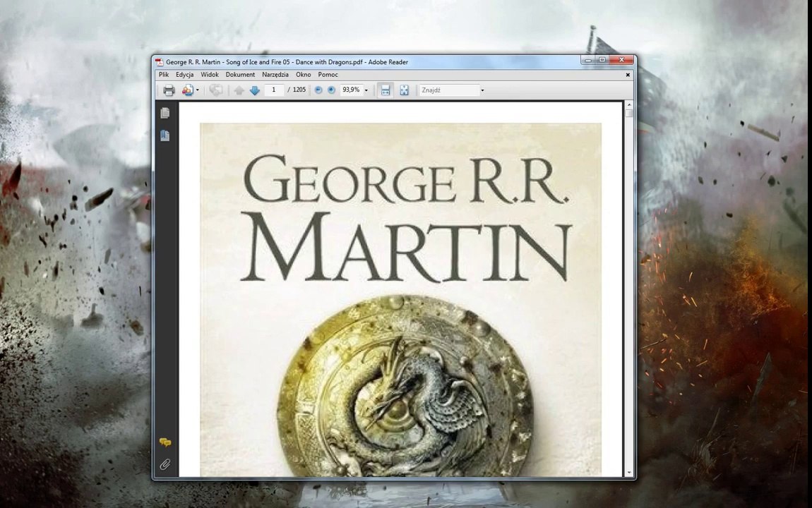Viewport: 812px width, 508px height.
Task: Click the 93,9% zoom value field
Action: click(x=351, y=90)
